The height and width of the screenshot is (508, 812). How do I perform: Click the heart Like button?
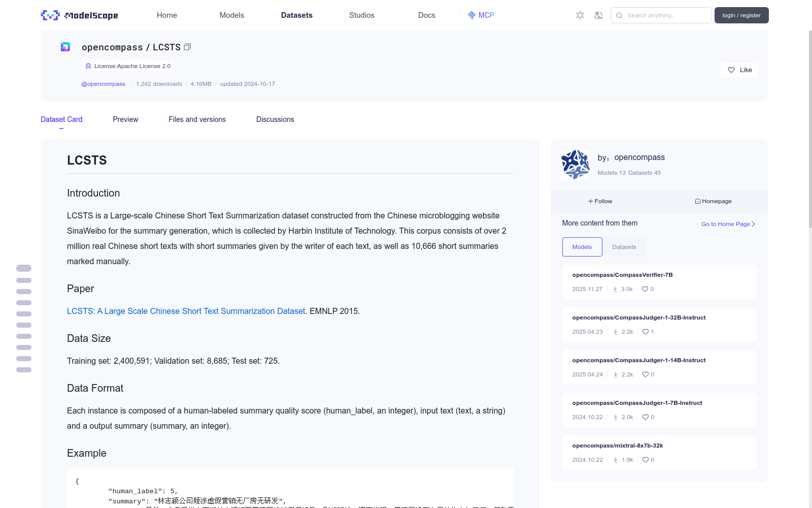tap(739, 70)
